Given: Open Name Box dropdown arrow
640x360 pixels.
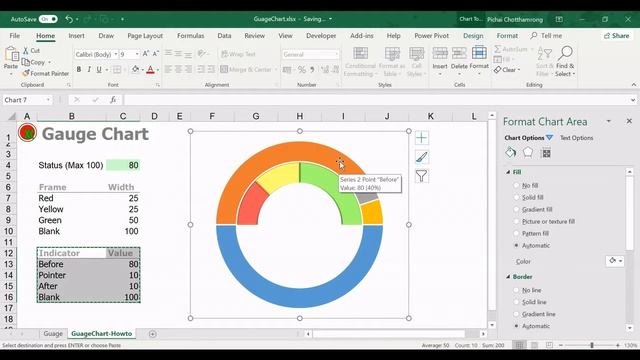Looking at the screenshot, I should 48,100.
